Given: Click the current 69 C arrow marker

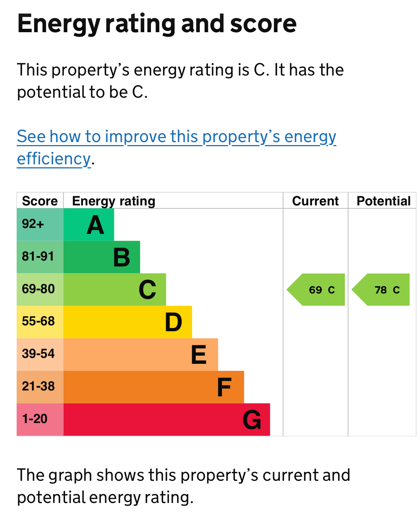Looking at the screenshot, I should coord(317,290).
